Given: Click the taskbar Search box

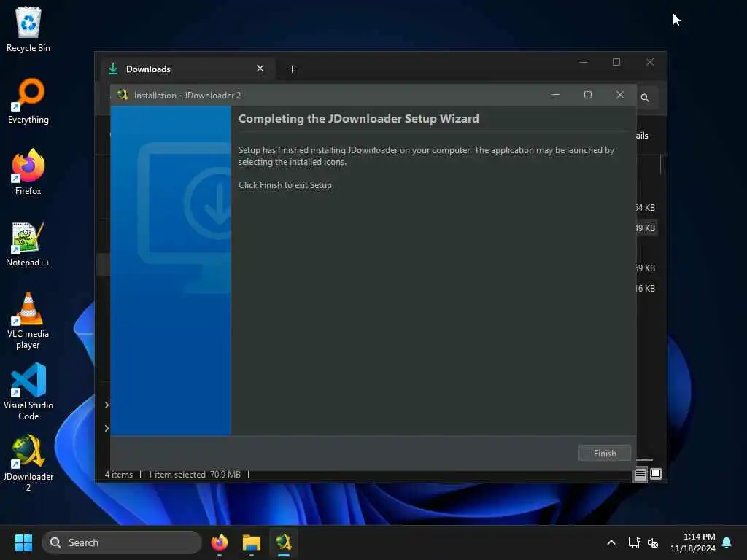Looking at the screenshot, I should 122,542.
